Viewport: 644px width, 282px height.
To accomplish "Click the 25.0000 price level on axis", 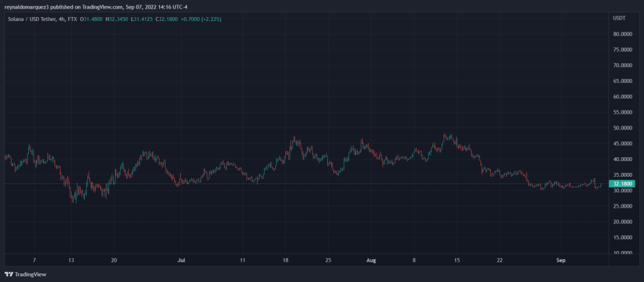I will point(622,206).
